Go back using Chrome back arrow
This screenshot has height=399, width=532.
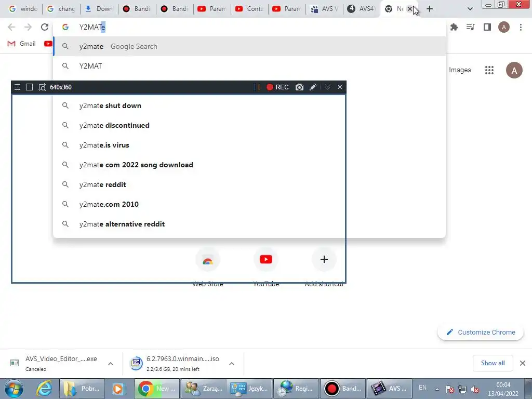11,27
